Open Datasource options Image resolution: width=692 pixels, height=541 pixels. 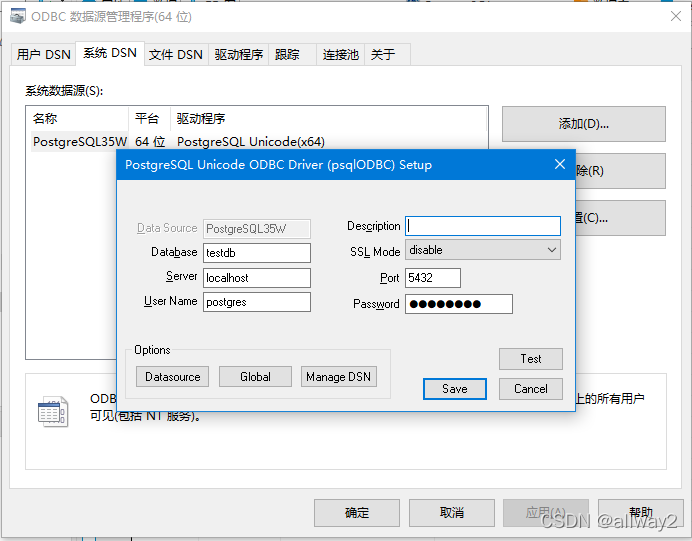(172, 376)
